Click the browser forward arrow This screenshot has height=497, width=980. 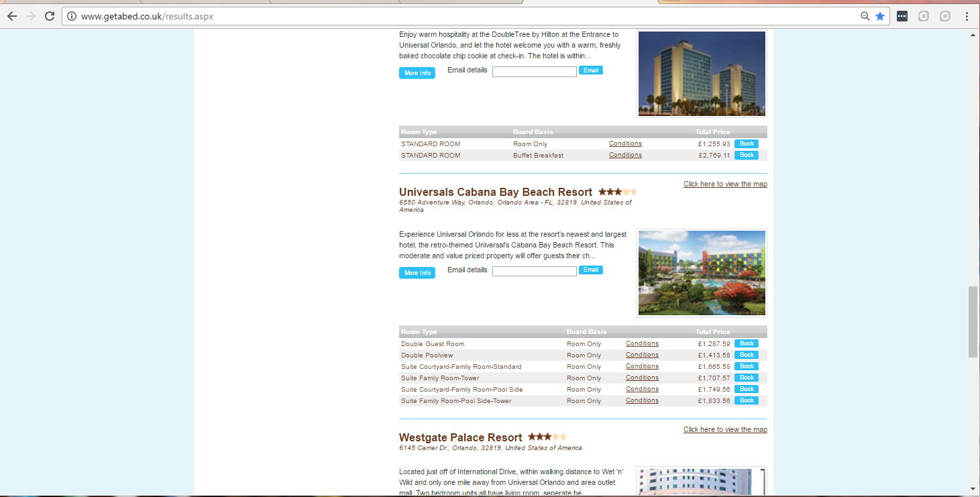[31, 16]
